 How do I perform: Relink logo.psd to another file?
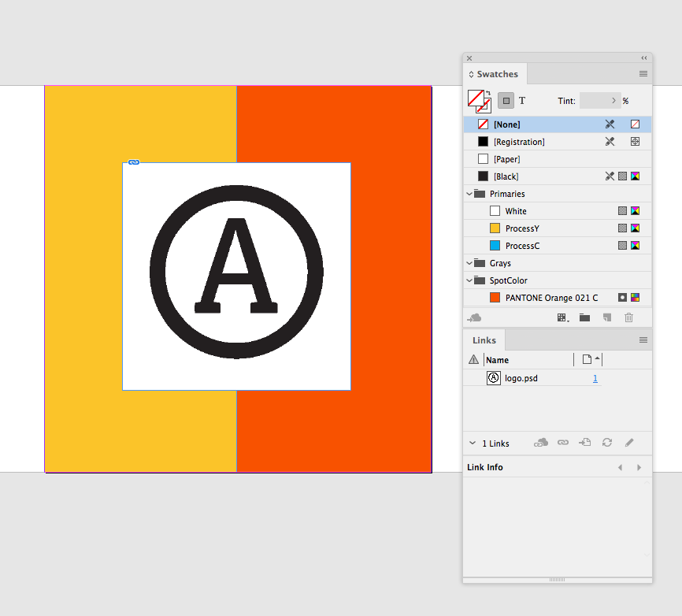coord(562,443)
